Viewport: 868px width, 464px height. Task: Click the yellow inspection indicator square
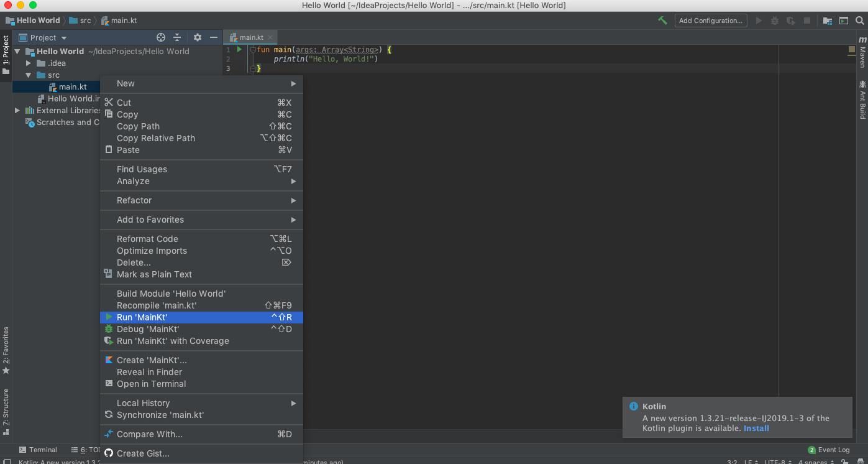(x=852, y=49)
